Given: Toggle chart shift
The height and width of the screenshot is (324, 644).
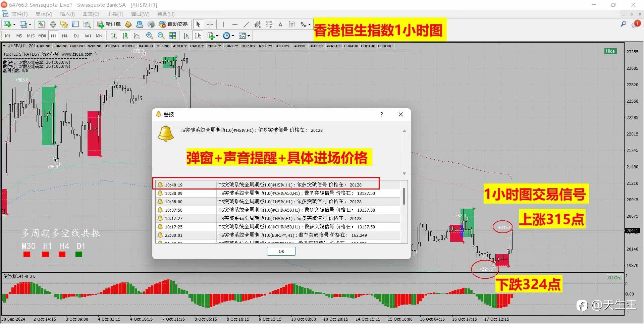Looking at the screenshot, I should (x=198, y=36).
